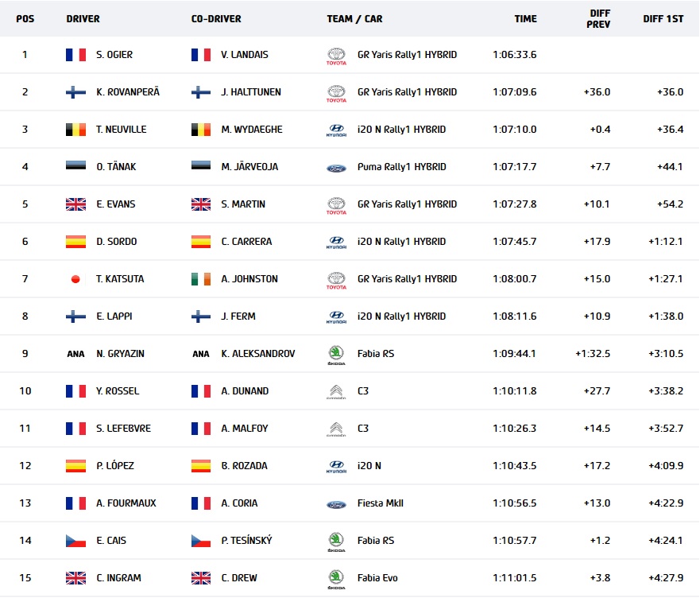
Task: Click the Estonian flag beside O. Tänak
Action: [x=75, y=165]
